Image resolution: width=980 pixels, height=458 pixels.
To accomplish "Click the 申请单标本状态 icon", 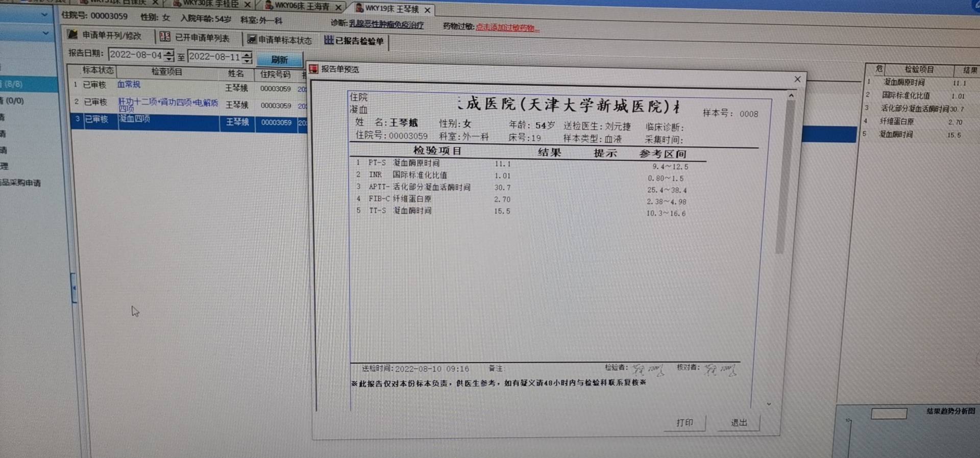I will [252, 39].
